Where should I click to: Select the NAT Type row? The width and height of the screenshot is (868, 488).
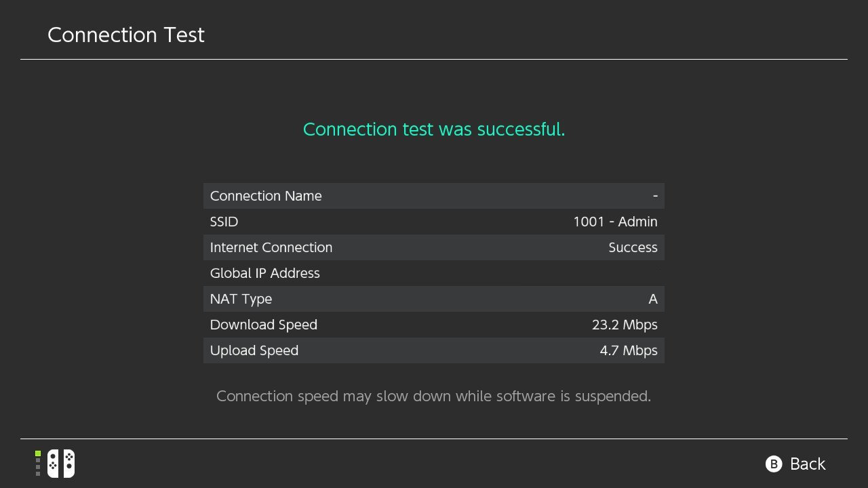point(434,299)
